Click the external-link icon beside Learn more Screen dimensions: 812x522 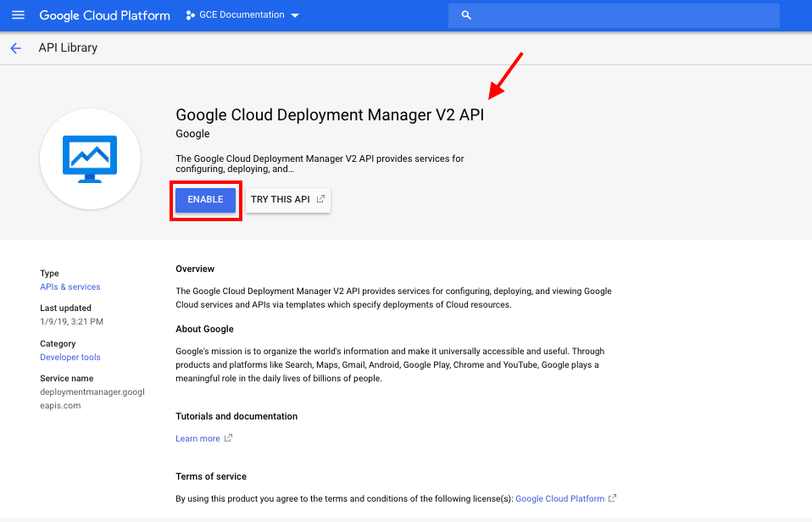click(228, 438)
